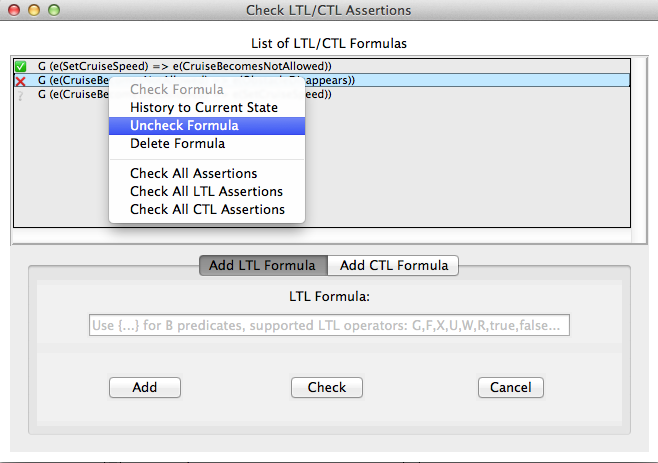Close the Check LTL/CTL Assertions window
Image resolution: width=658 pixels, height=463 pixels.
(x=16, y=10)
